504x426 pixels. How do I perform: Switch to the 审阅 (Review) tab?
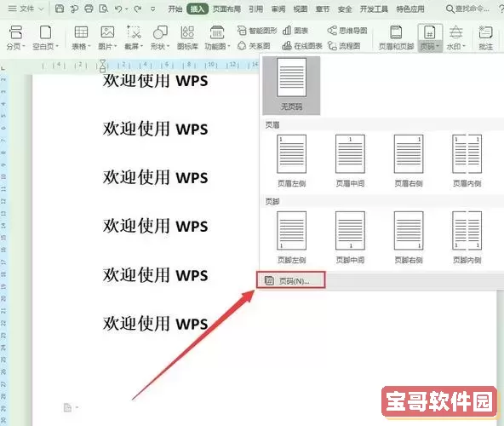click(278, 9)
